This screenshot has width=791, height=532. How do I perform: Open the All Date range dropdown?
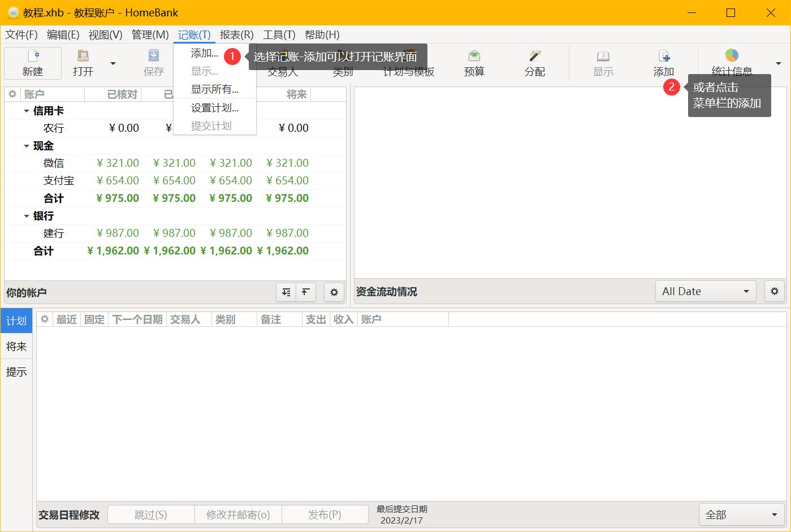pyautogui.click(x=706, y=291)
